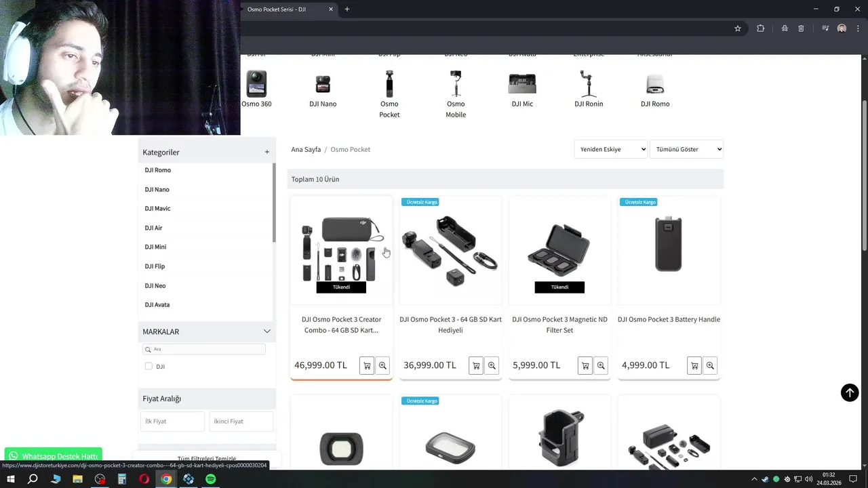Expand Kategoriler with the plus icon
This screenshot has height=488, width=868.
tap(267, 152)
